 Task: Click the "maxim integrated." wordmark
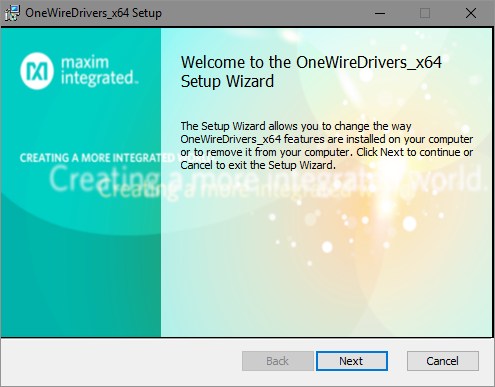(x=99, y=71)
